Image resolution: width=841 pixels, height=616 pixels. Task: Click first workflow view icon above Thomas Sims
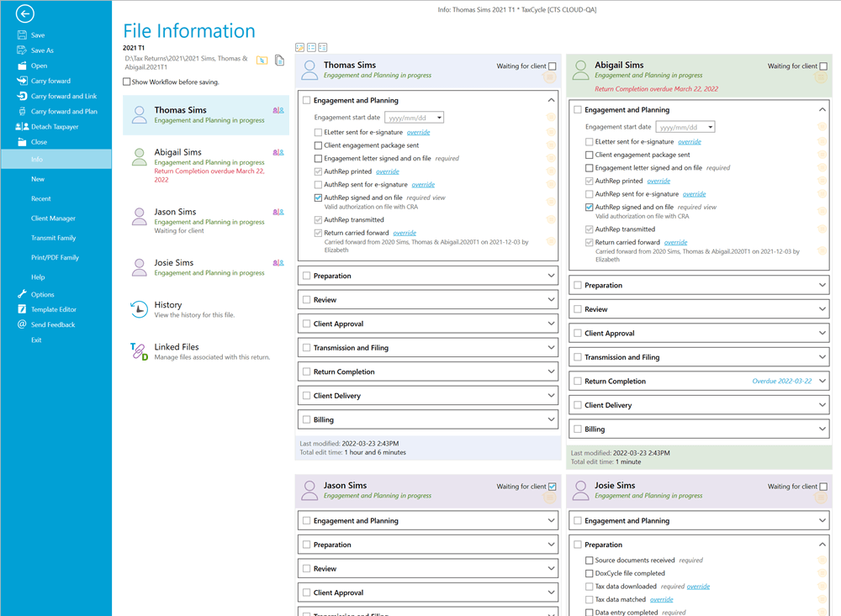(x=300, y=47)
